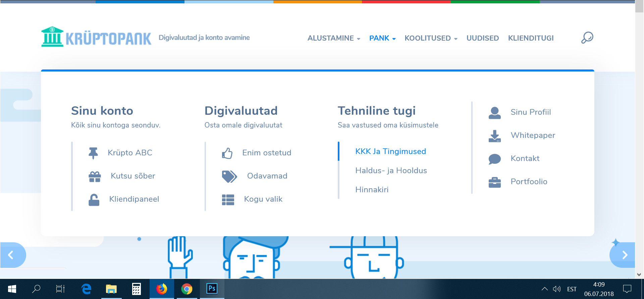Screen dimensions: 644x299
Task: Open the Windows Start menu
Action: [x=12, y=289]
